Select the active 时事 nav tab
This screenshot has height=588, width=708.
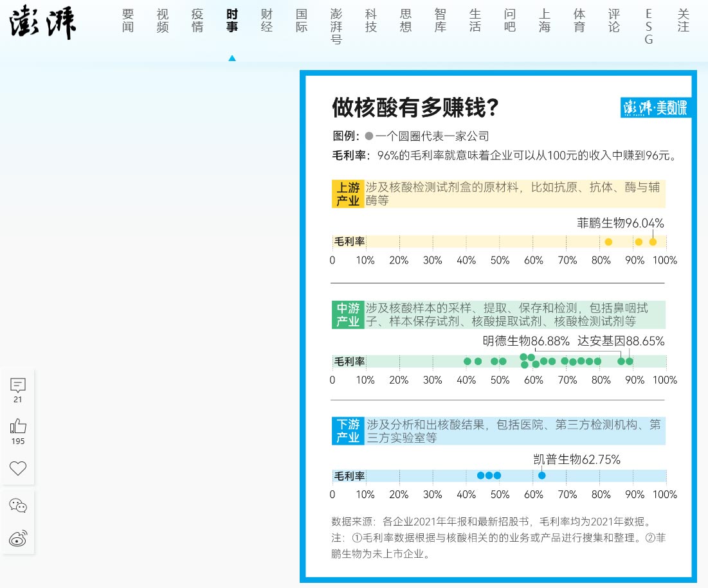point(232,21)
